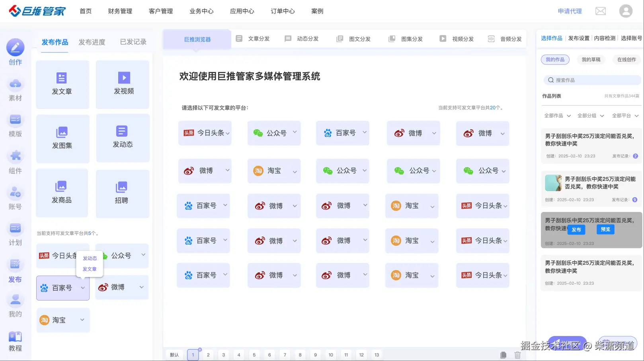Viewport: 644px width, 361px height.
Task: Open 应用中心 in the top navigation
Action: pyautogui.click(x=242, y=11)
